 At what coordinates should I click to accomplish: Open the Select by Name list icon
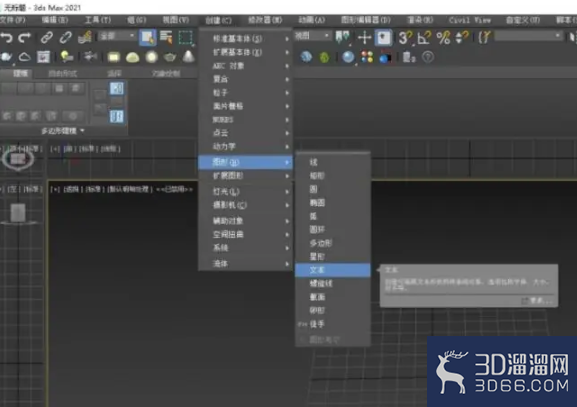[166, 37]
